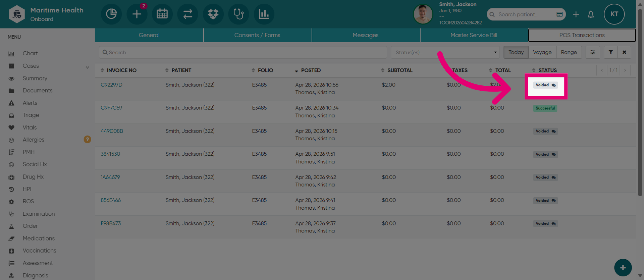
Task: Open the calendar icon in top bar
Action: 162,14
